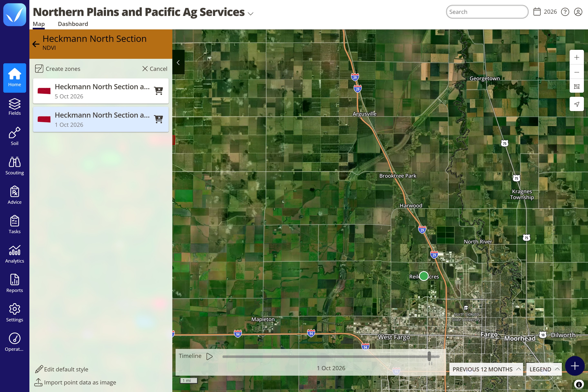Center map on my location

click(577, 104)
